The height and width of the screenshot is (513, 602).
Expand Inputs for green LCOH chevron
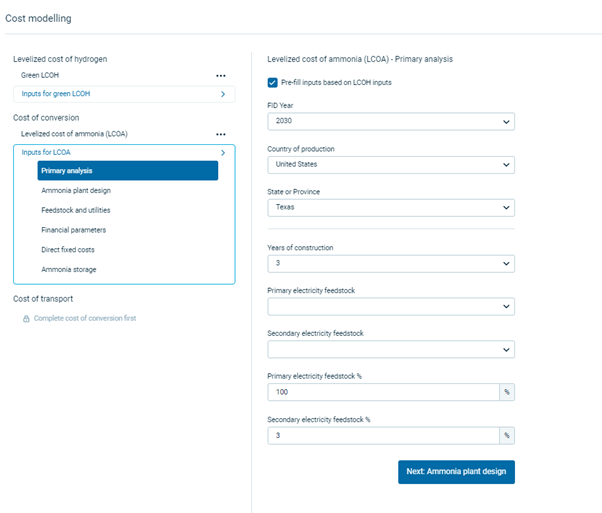[222, 94]
